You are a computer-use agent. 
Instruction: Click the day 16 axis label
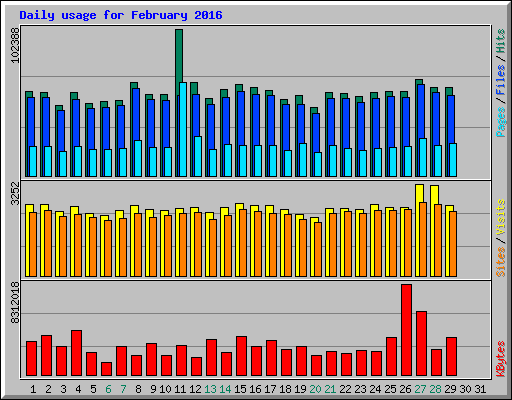coord(255,389)
